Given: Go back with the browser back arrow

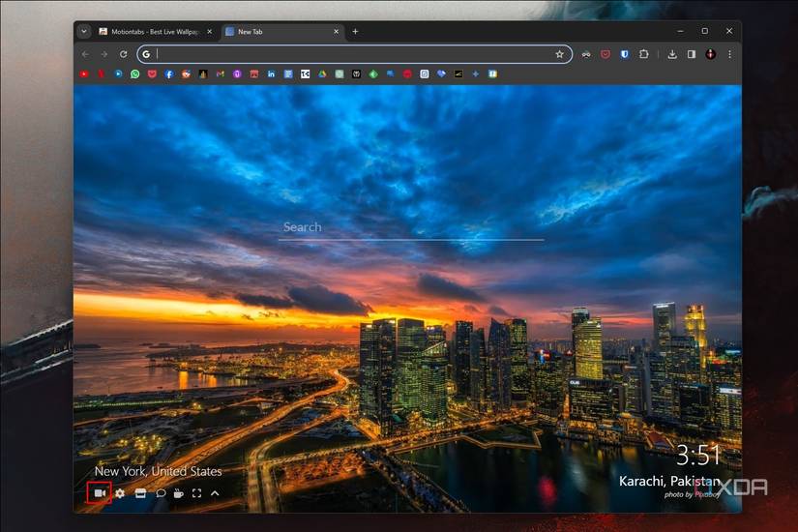Looking at the screenshot, I should click(x=85, y=54).
